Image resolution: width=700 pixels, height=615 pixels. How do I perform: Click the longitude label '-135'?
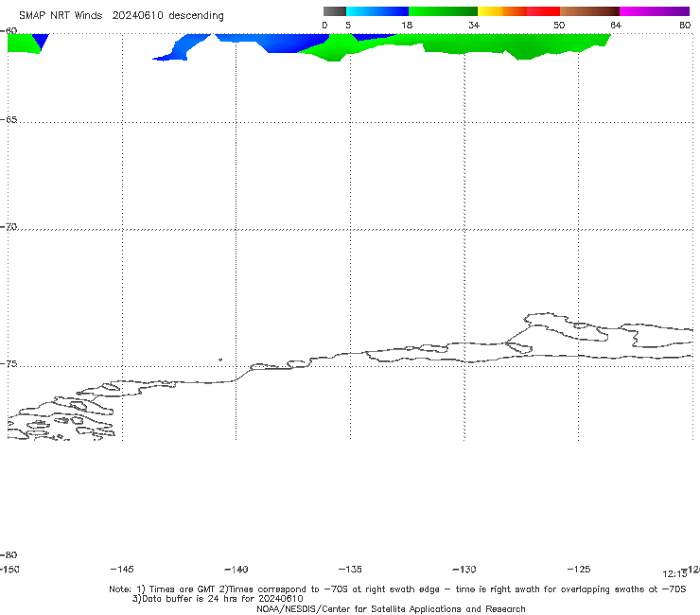[x=350, y=569]
